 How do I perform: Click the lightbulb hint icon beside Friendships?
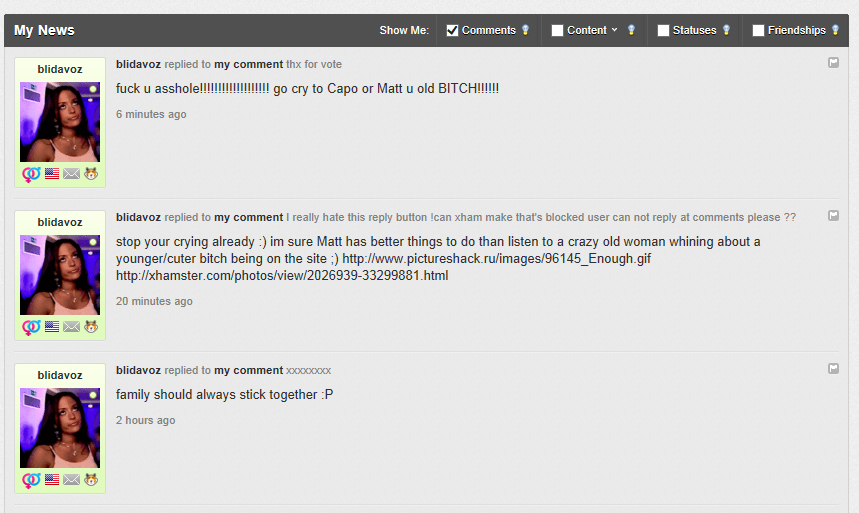835,30
